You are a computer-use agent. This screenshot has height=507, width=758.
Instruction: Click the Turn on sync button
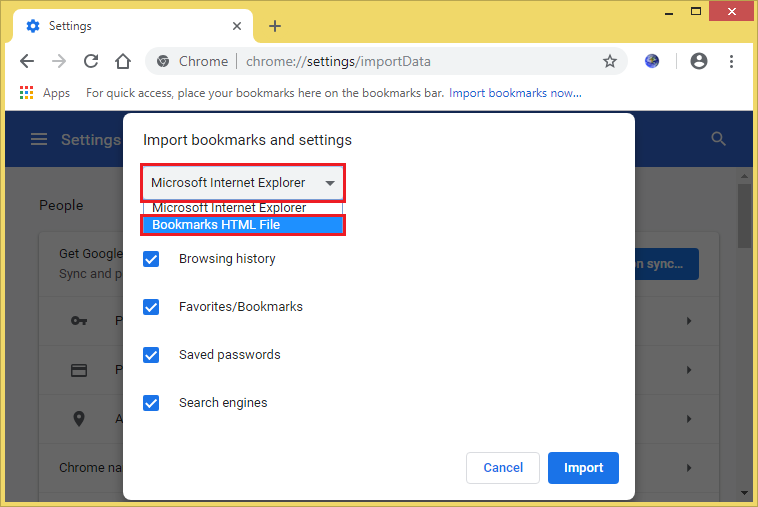coord(666,264)
